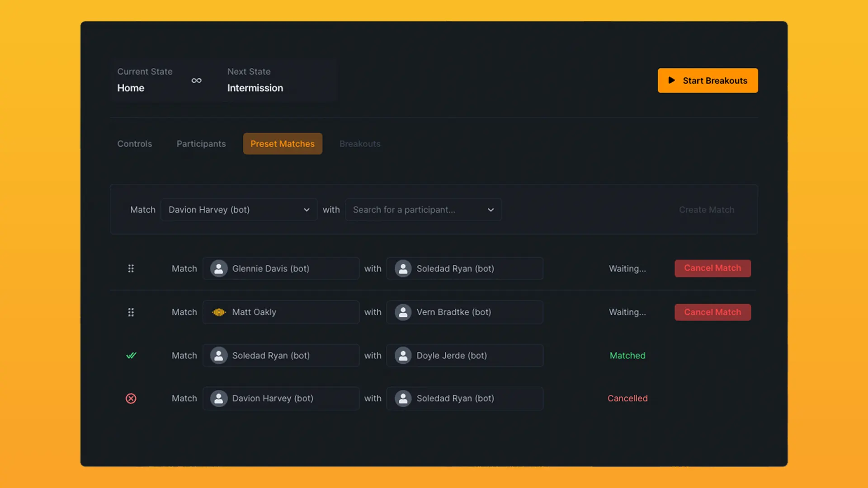
Task: Click the user avatar icon next to Glennie Davis
Action: click(x=219, y=268)
